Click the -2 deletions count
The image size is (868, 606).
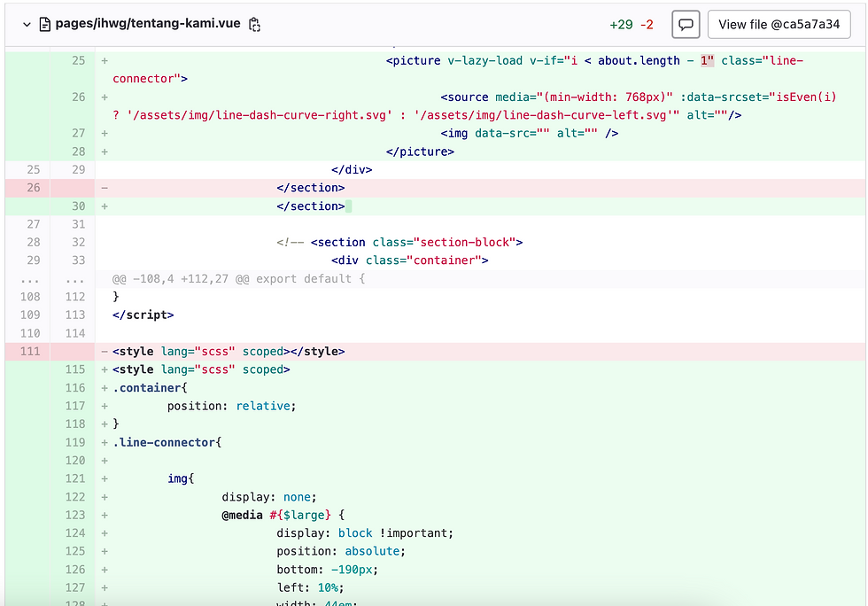tap(647, 25)
